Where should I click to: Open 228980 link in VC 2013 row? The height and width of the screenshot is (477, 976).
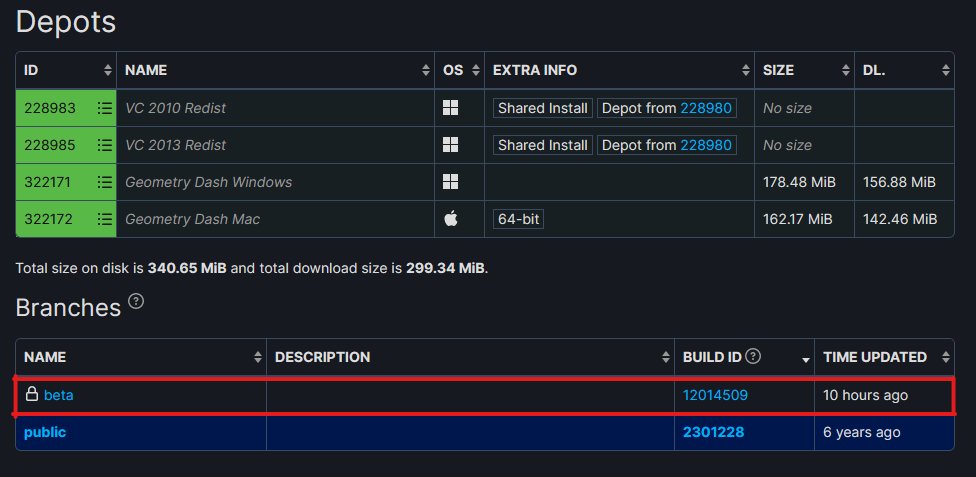tap(706, 145)
